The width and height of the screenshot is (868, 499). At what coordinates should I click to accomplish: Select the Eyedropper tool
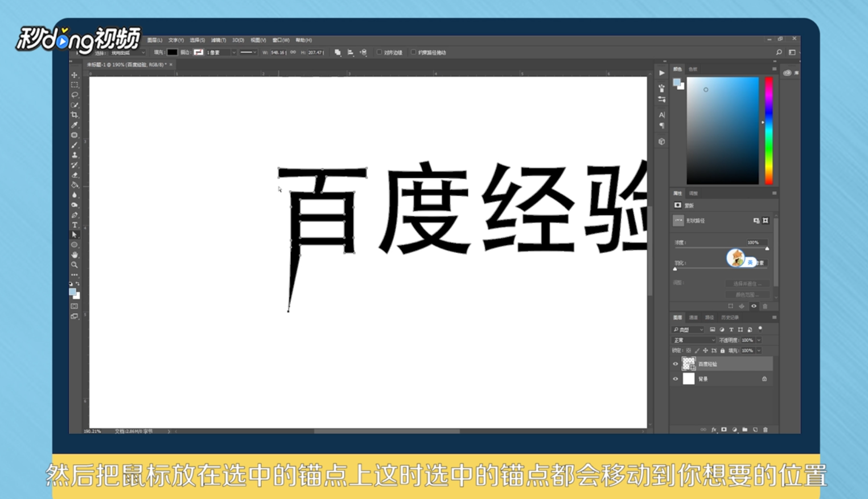75,125
